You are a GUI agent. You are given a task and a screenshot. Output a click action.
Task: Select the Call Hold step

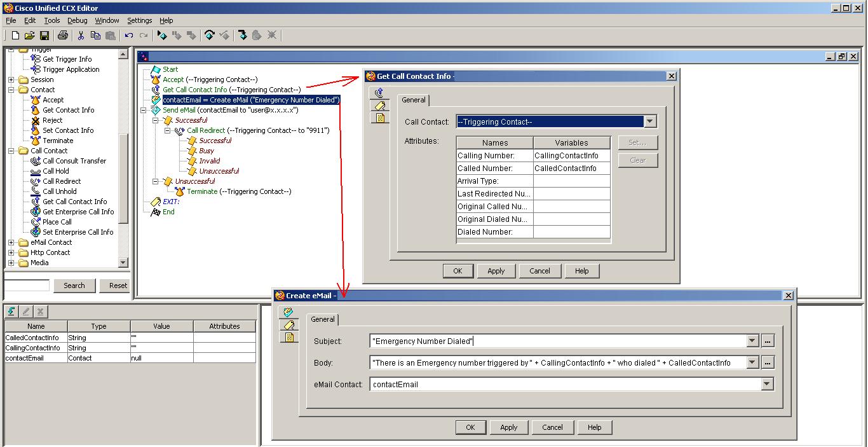tap(56, 171)
